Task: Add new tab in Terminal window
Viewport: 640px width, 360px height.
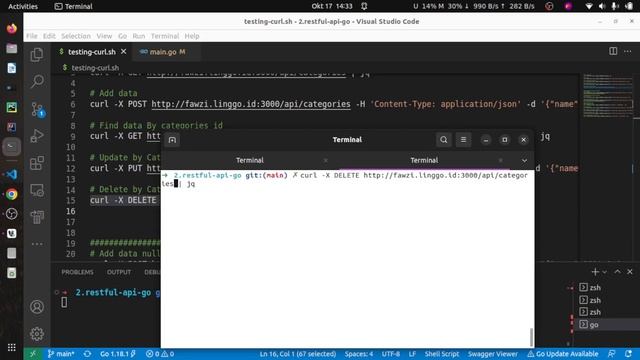Action: [172, 140]
